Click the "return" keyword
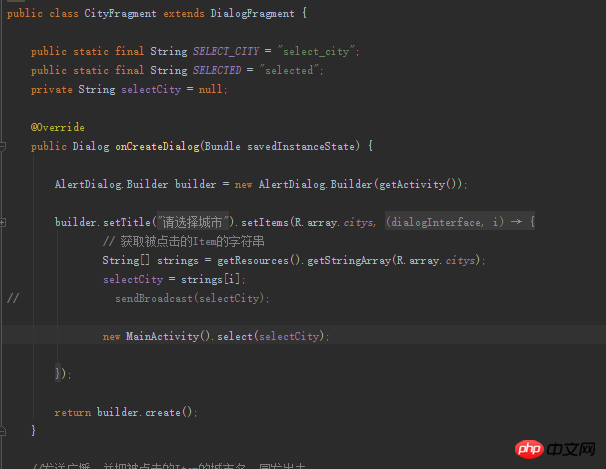 [73, 412]
